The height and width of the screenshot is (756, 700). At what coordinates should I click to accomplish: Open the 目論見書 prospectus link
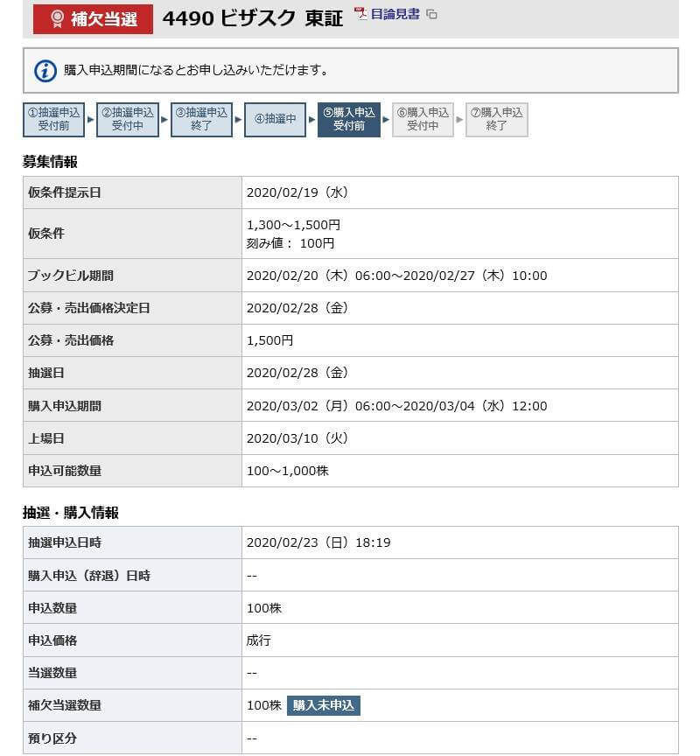[x=395, y=14]
